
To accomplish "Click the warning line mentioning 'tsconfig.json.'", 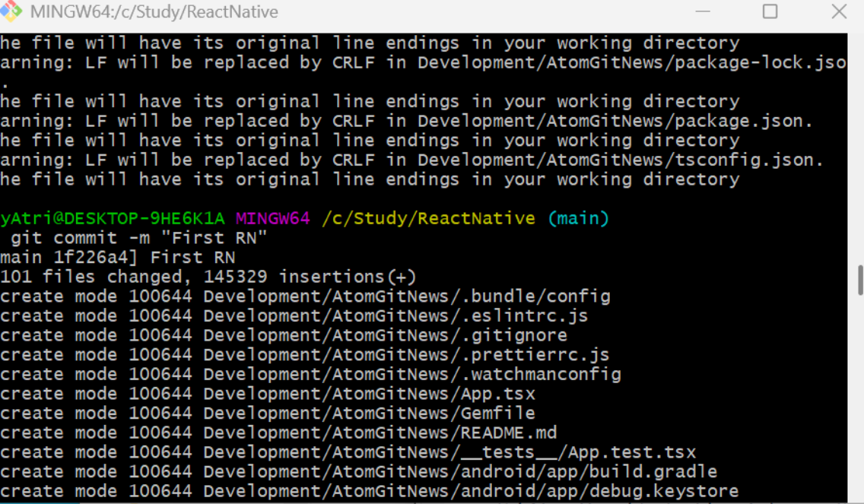I will point(412,160).
